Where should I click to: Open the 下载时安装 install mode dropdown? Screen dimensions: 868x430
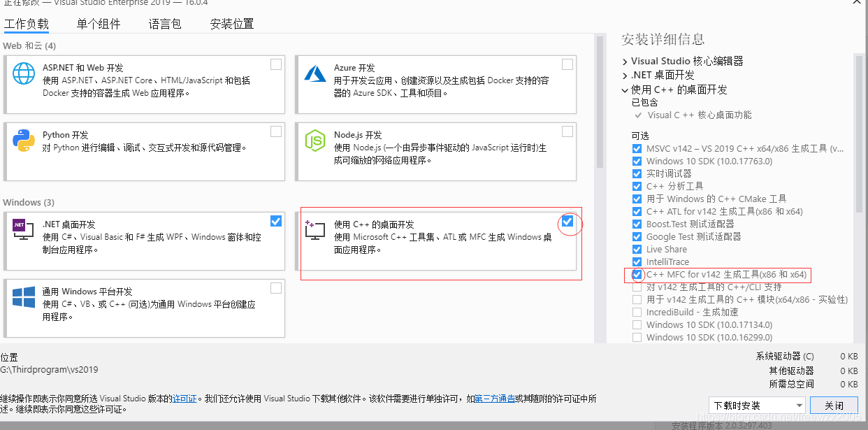tap(758, 405)
